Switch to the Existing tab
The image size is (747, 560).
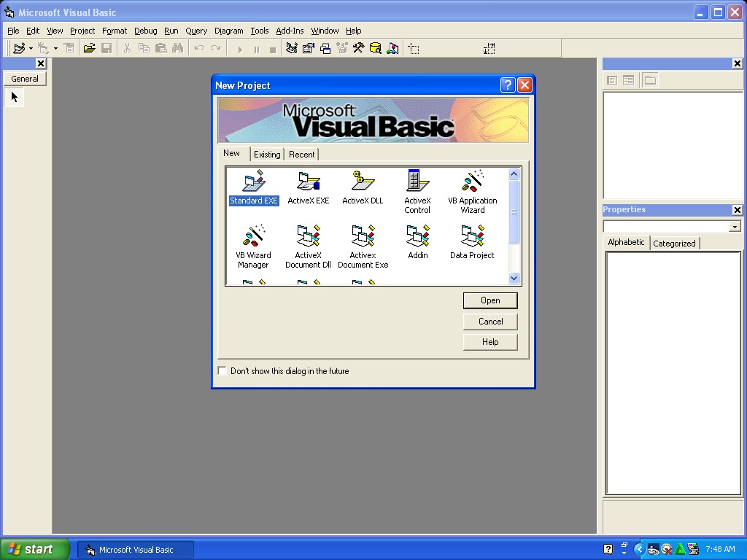[x=267, y=155]
